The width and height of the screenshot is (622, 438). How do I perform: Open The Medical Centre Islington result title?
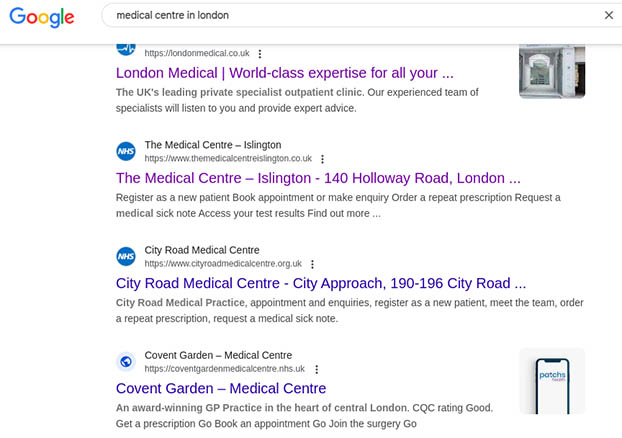[x=318, y=178]
